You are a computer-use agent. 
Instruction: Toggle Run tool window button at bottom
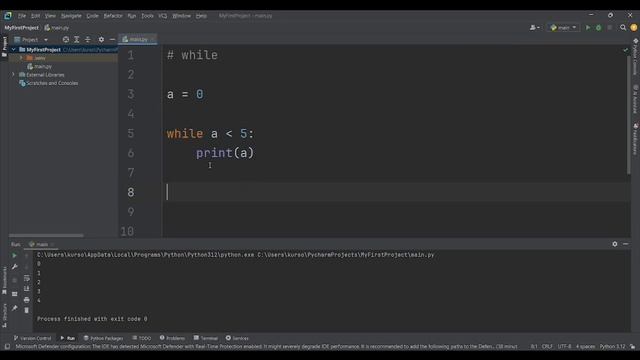[x=68, y=338]
